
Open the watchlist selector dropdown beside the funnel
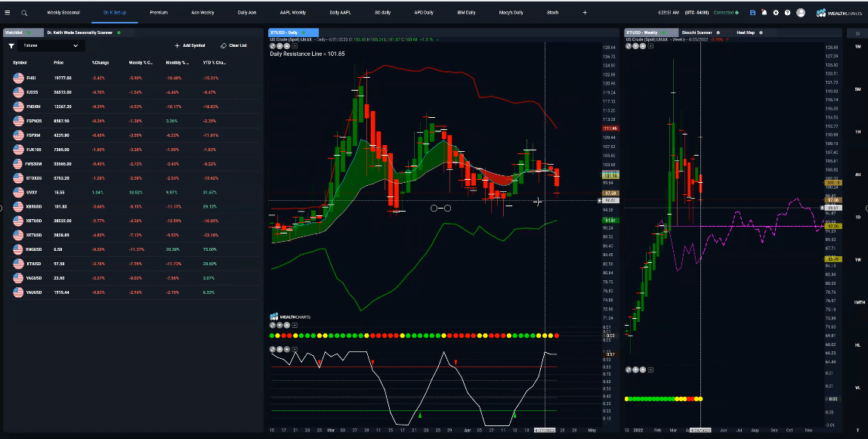pyautogui.click(x=51, y=46)
